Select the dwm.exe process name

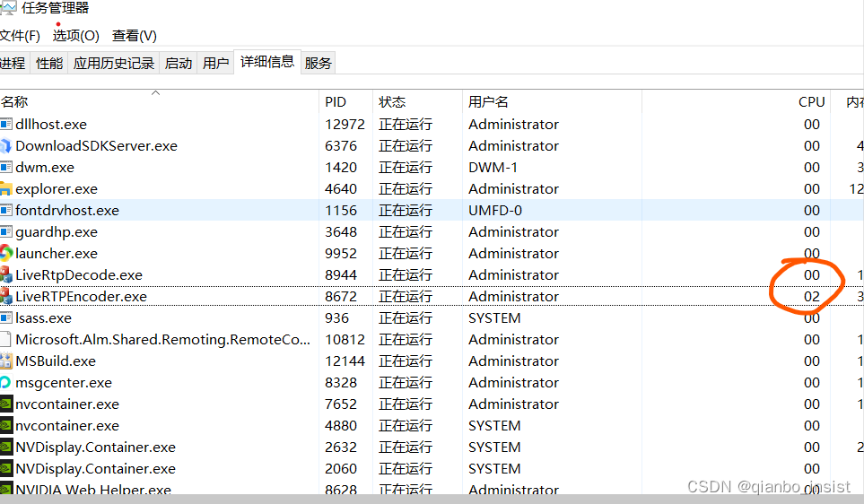point(45,168)
